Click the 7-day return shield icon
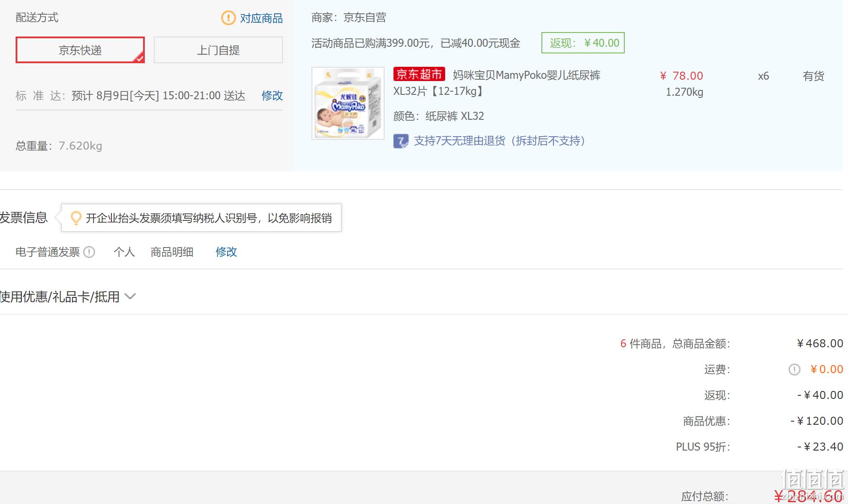Viewport: 848px width, 504px height. coord(401,141)
